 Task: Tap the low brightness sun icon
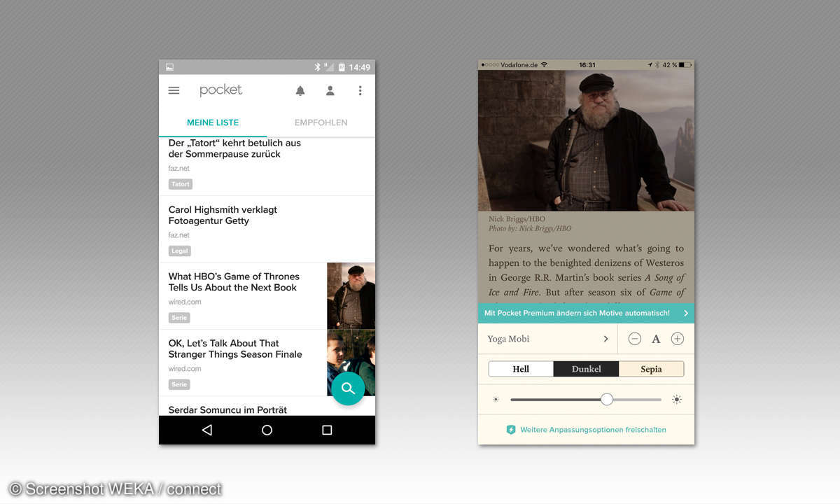(496, 400)
